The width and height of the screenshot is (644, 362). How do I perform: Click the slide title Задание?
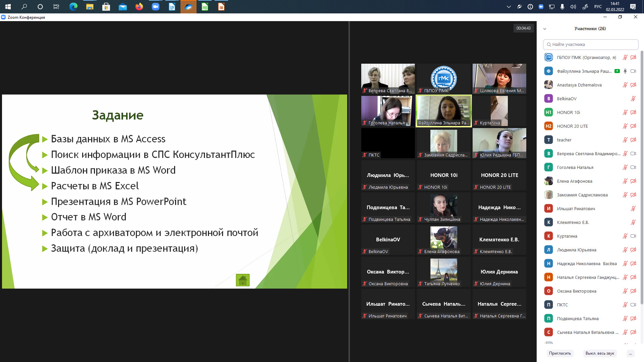coord(118,115)
